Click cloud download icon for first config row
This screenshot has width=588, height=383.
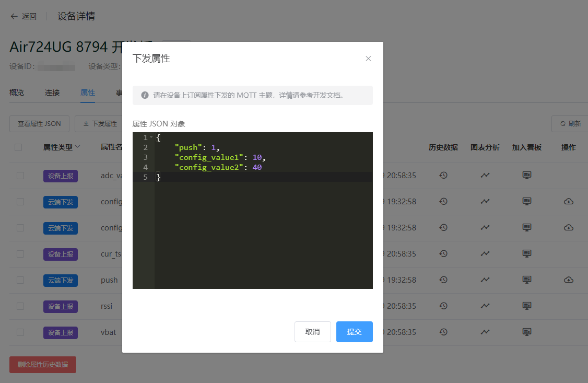pyautogui.click(x=569, y=202)
